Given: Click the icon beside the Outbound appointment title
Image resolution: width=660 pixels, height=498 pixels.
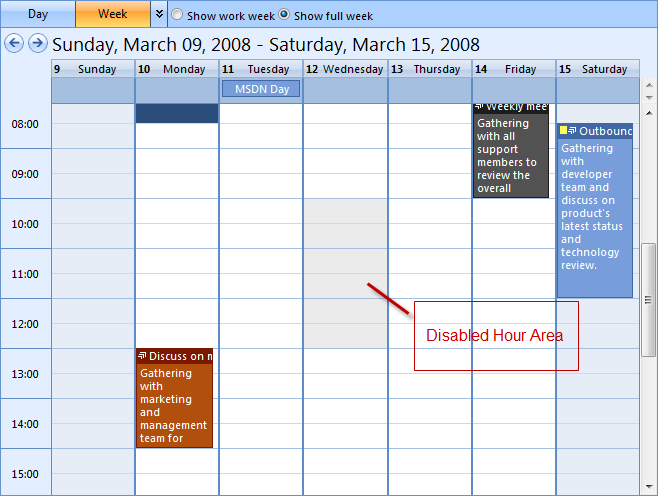Looking at the screenshot, I should pos(573,131).
